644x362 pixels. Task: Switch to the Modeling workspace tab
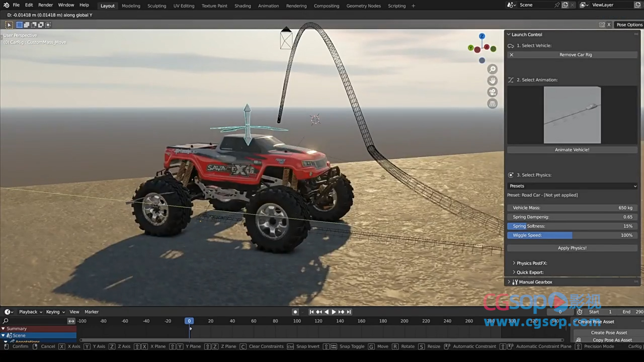pyautogui.click(x=131, y=6)
